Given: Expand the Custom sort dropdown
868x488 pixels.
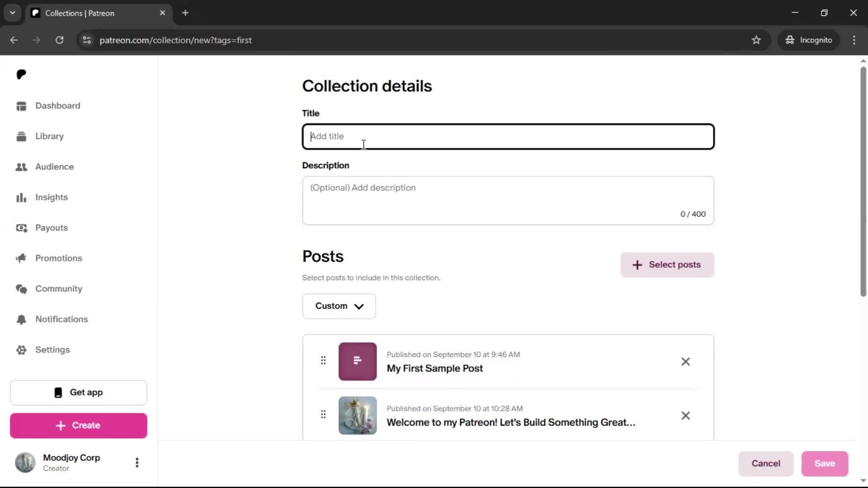Looking at the screenshot, I should point(339,306).
